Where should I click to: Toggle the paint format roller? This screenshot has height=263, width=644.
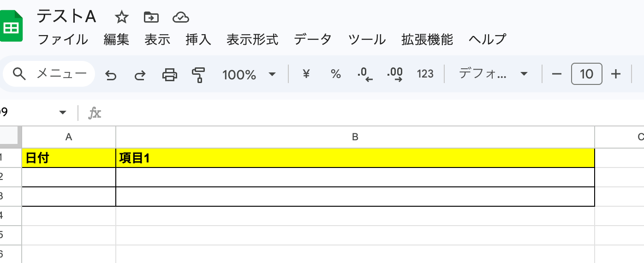198,74
